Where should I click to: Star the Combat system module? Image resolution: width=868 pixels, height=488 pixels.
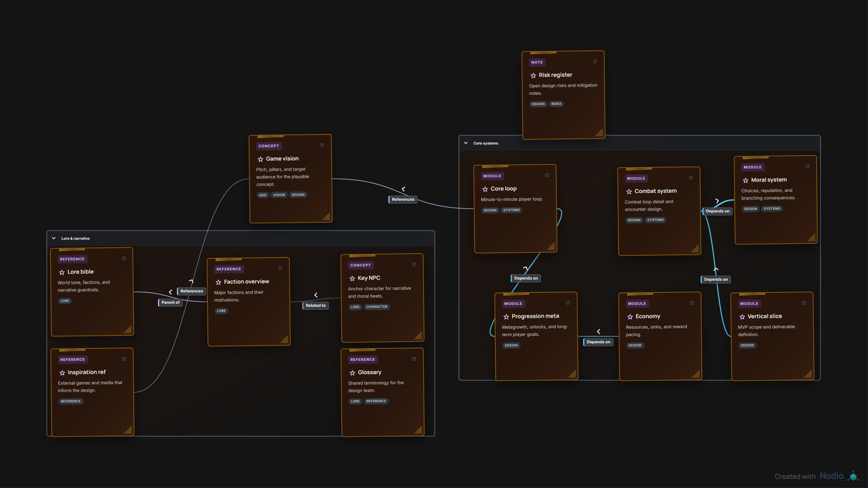pyautogui.click(x=629, y=191)
